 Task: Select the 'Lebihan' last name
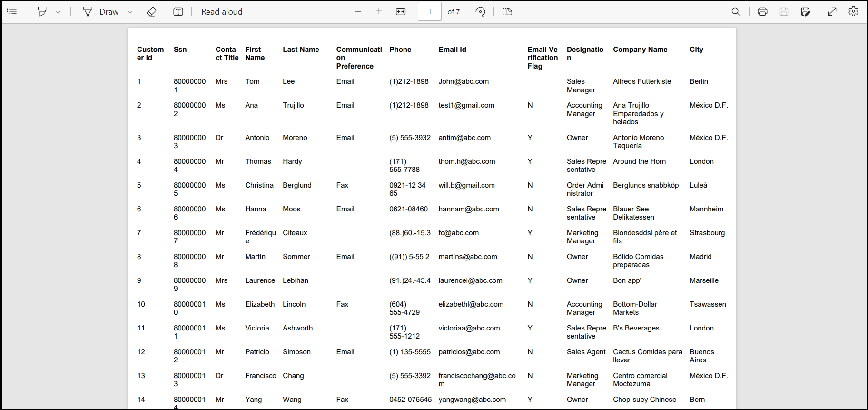pos(296,280)
